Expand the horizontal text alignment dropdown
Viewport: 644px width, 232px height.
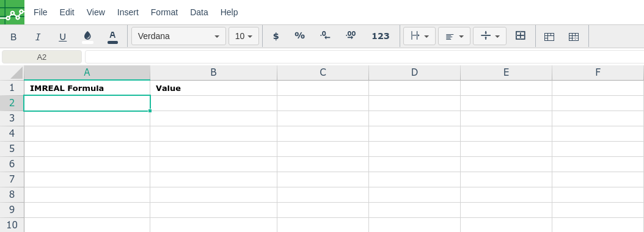[454, 36]
